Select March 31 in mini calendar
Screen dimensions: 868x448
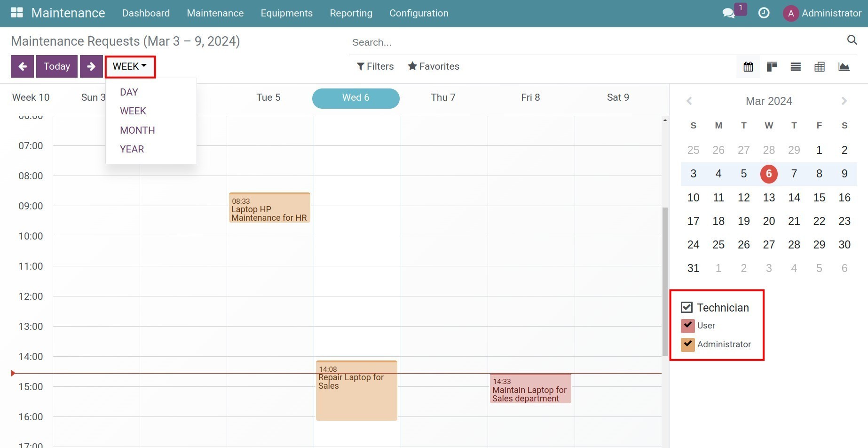tap(693, 268)
